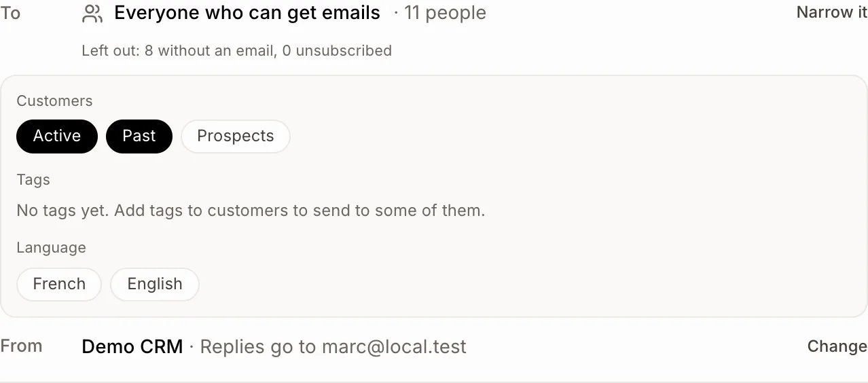Click the reply-to address marc@local.test
Image resolution: width=868 pixels, height=383 pixels.
394,346
